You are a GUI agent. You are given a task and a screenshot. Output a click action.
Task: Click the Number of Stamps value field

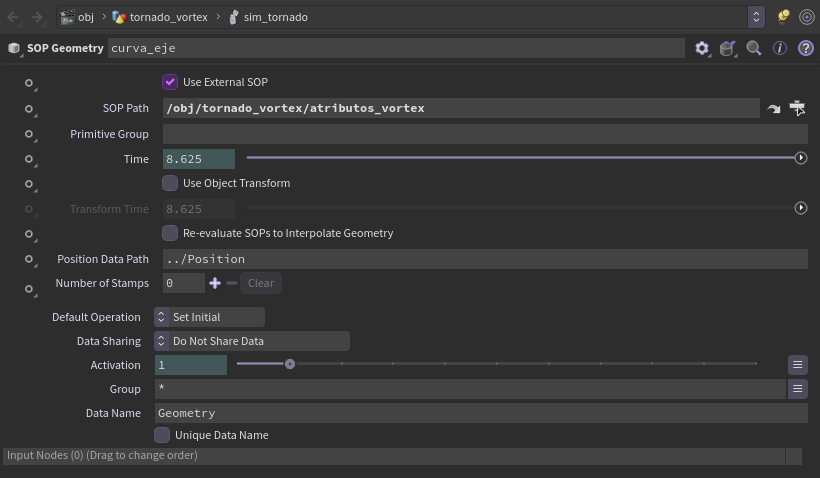click(x=184, y=283)
